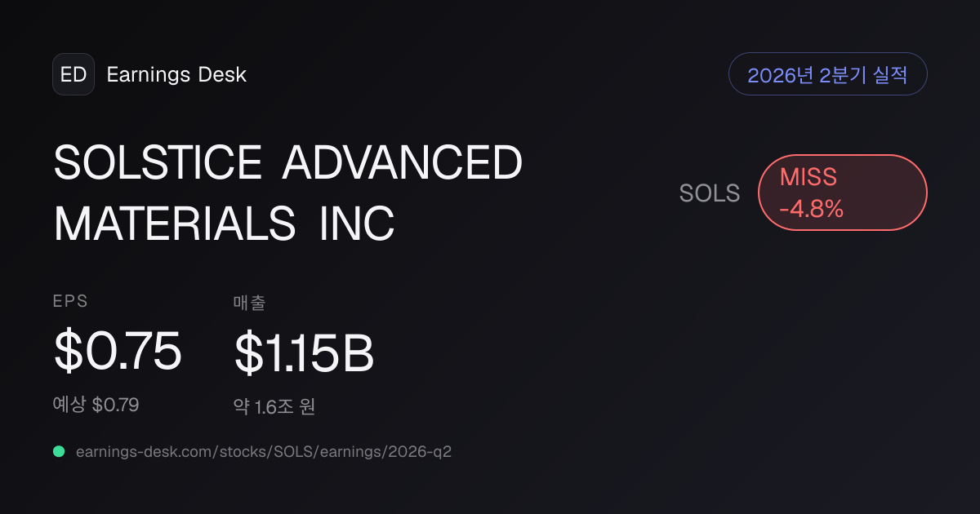Select the $1.15B revenue figure
This screenshot has width=980, height=514.
[x=304, y=352]
